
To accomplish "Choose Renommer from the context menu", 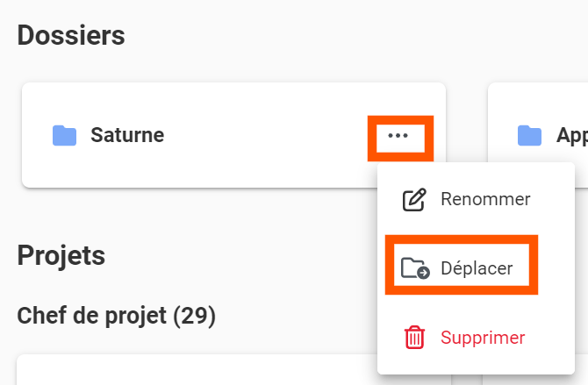I will [x=484, y=199].
